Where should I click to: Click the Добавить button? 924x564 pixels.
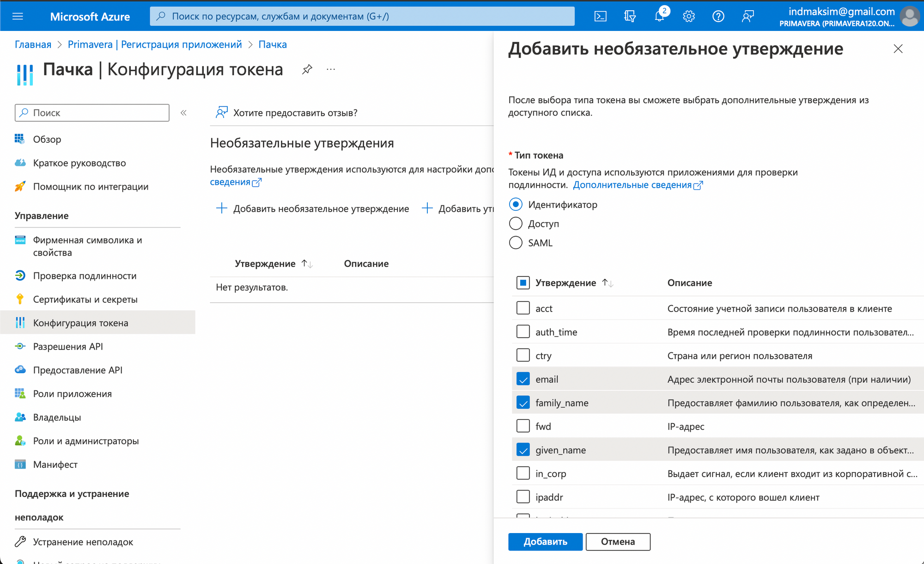tap(545, 542)
